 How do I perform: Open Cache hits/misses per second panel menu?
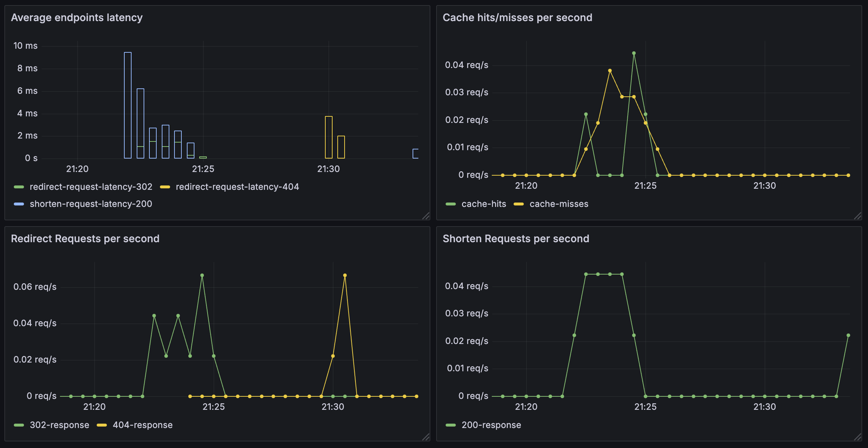point(517,17)
